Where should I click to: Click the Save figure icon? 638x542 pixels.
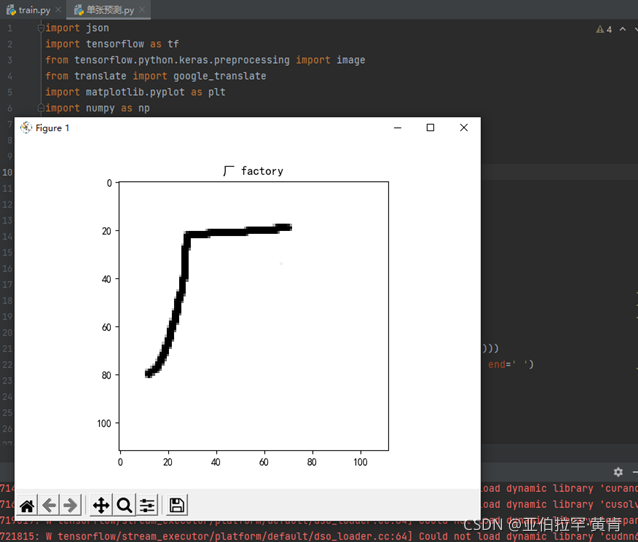(x=177, y=506)
